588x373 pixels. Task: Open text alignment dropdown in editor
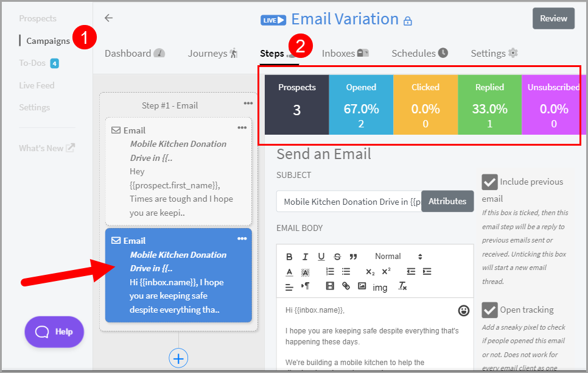[x=290, y=286]
